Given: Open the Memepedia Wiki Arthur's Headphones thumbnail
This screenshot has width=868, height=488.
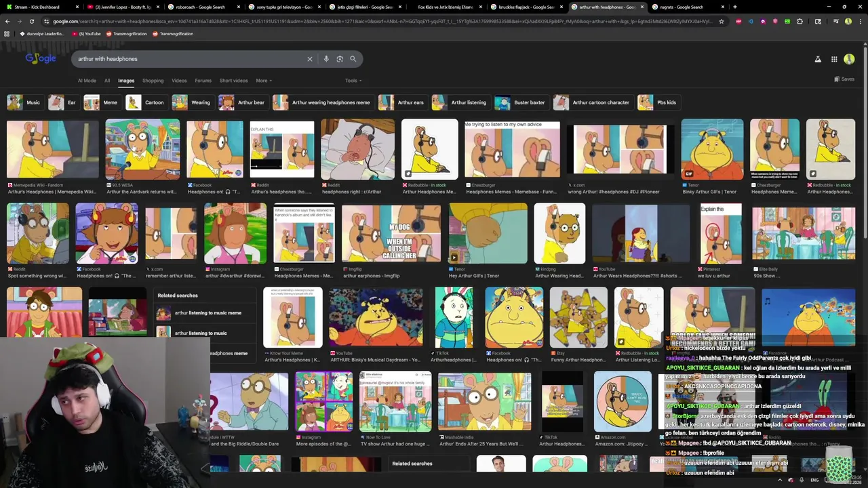Looking at the screenshot, I should 52,149.
